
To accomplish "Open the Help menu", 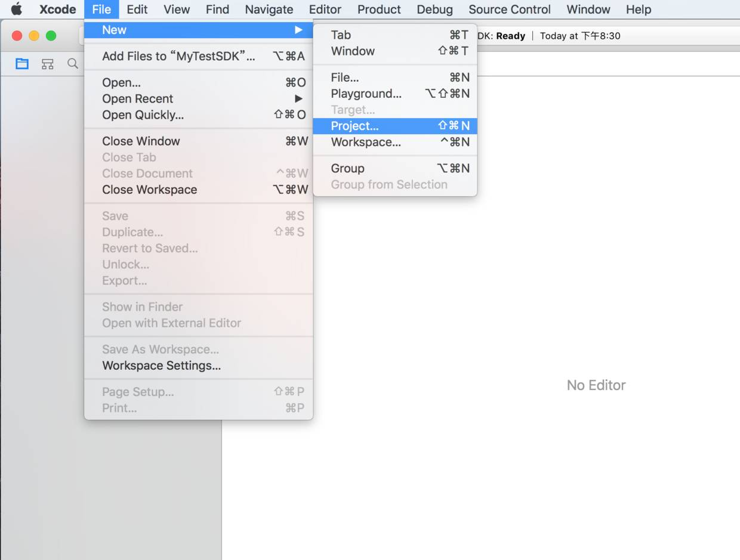I will pyautogui.click(x=639, y=10).
